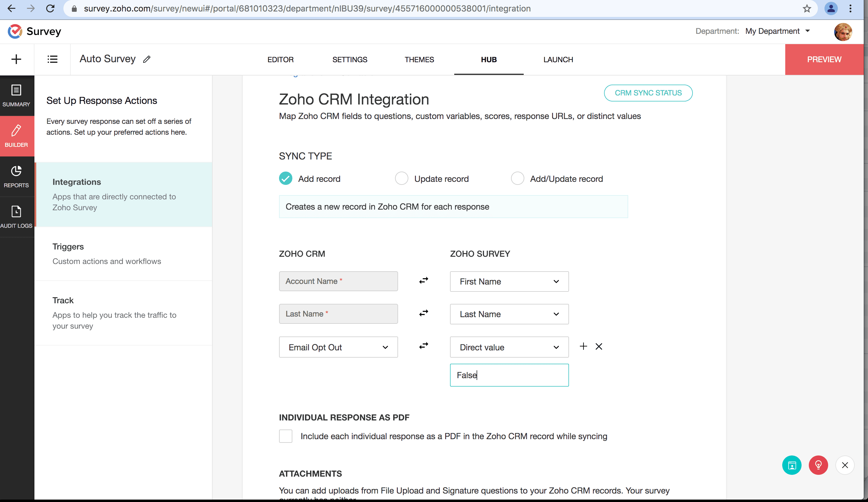Go to the Launch tab
Image resolution: width=868 pixels, height=502 pixels.
(x=558, y=60)
